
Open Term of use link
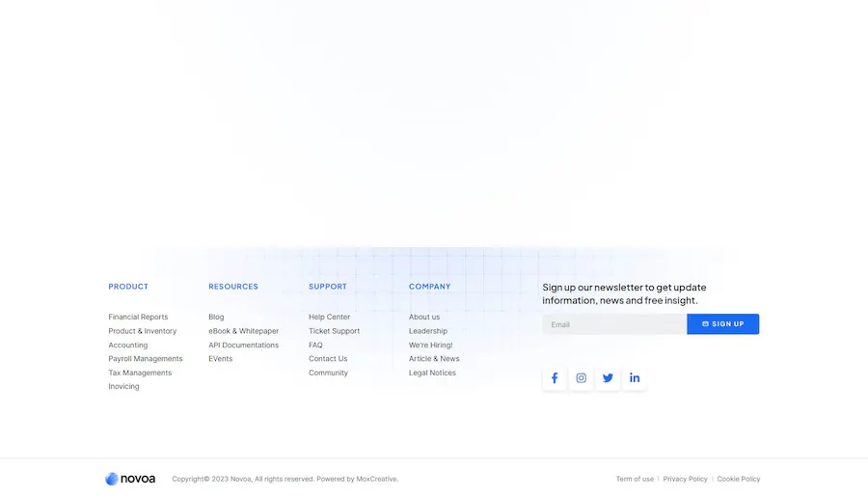pyautogui.click(x=635, y=479)
